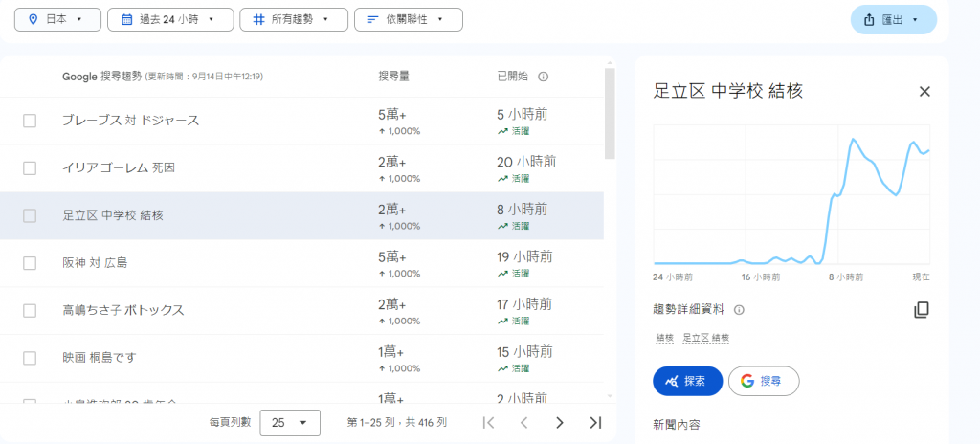Tick the checkbox for ブレーブス 対 ドジャース
Screen dimensions: 980x444
[x=30, y=121]
